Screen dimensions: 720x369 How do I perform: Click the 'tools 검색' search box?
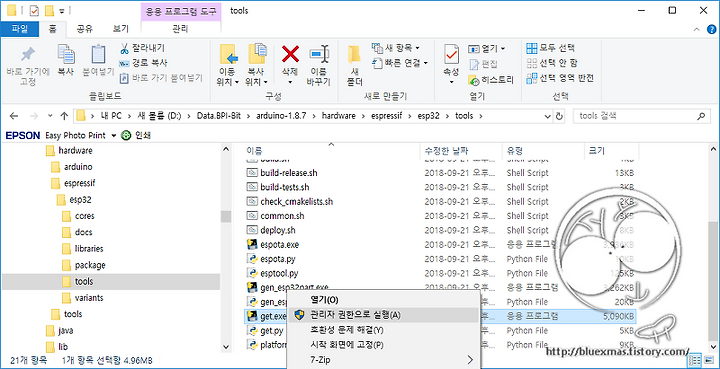[x=641, y=116]
